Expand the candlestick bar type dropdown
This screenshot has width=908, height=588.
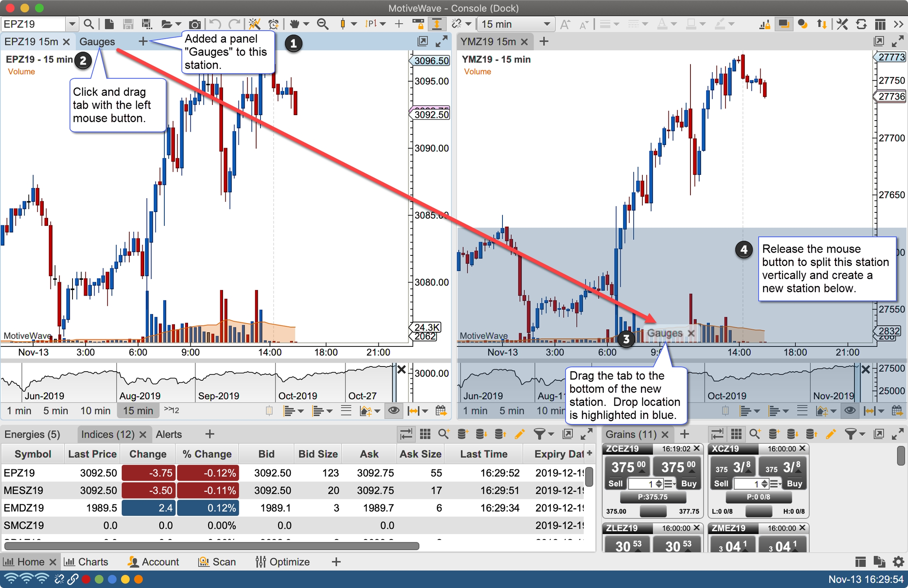coord(354,24)
